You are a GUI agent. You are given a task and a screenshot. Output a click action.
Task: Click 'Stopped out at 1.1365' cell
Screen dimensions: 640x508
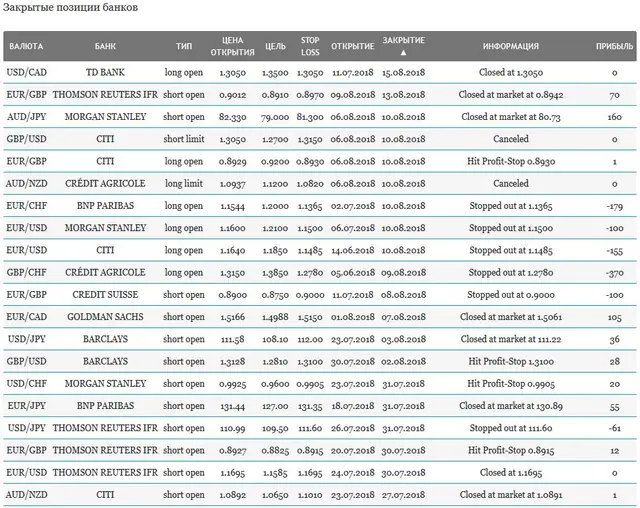click(511, 206)
